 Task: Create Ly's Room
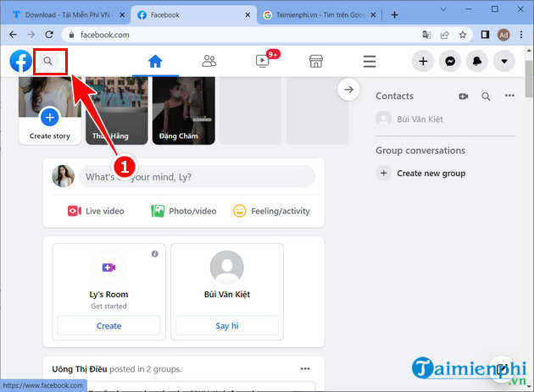coord(108,326)
